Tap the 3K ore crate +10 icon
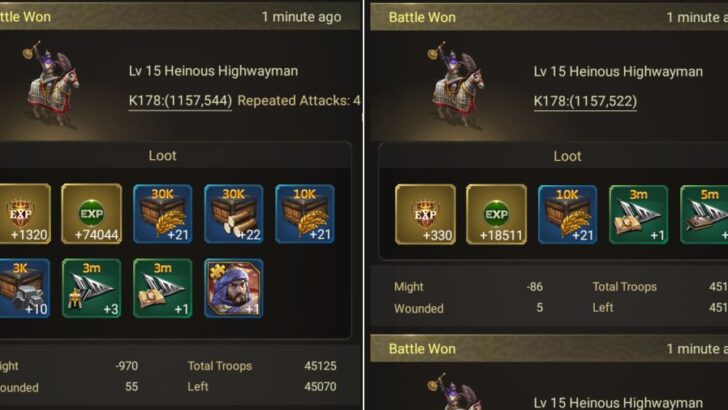 click(25, 288)
